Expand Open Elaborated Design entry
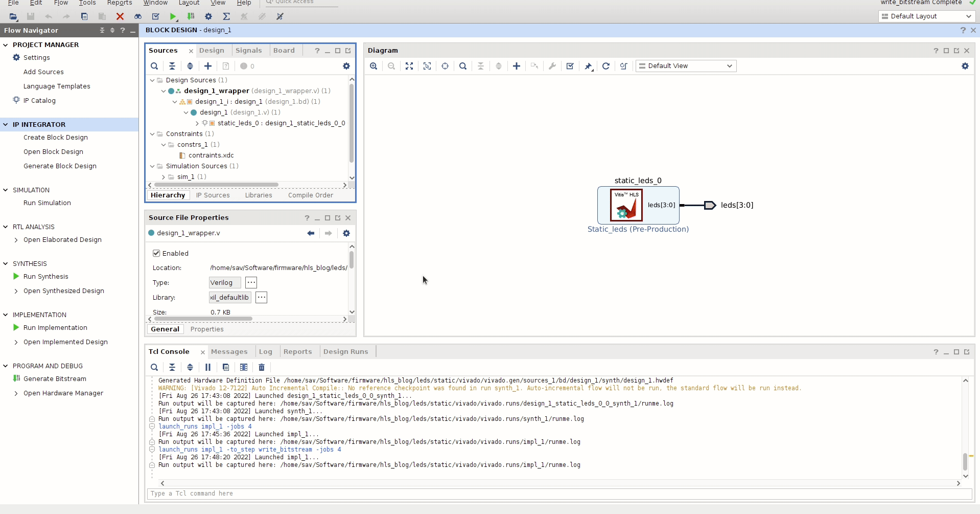980x514 pixels. [16, 240]
